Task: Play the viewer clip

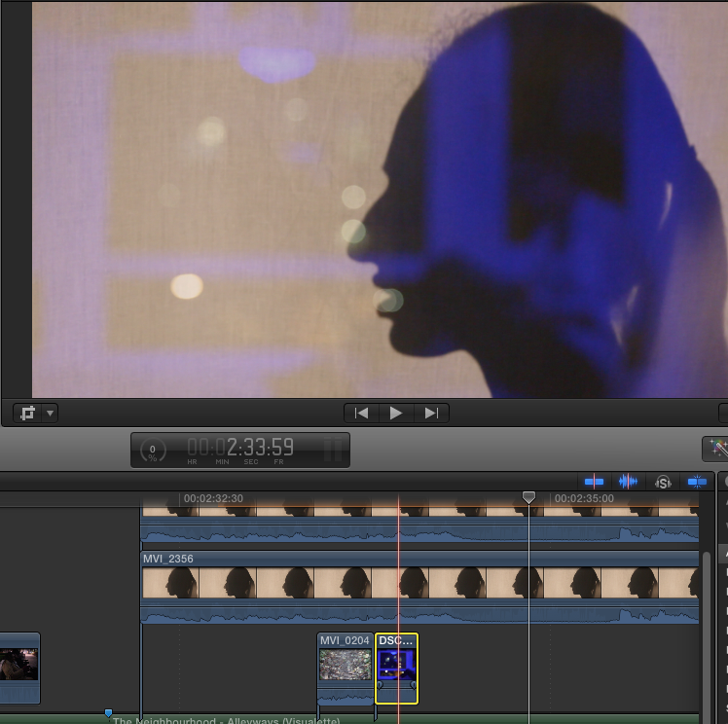Action: (396, 413)
